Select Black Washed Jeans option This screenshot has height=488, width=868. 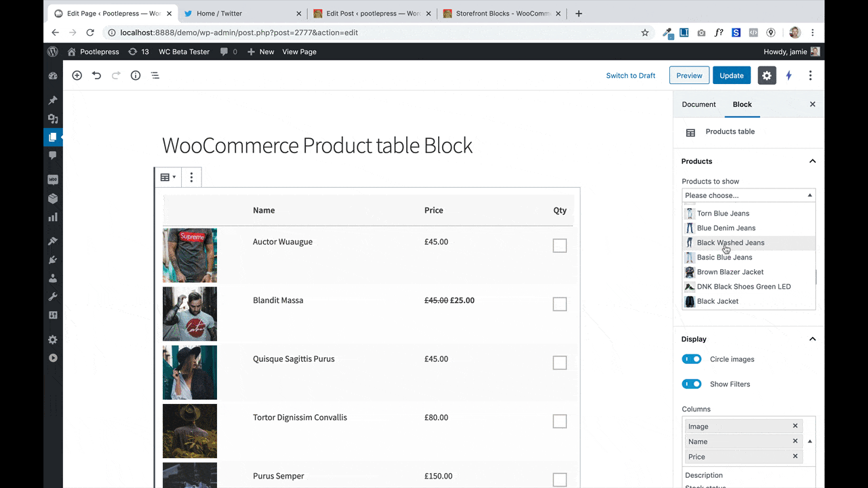749,243
